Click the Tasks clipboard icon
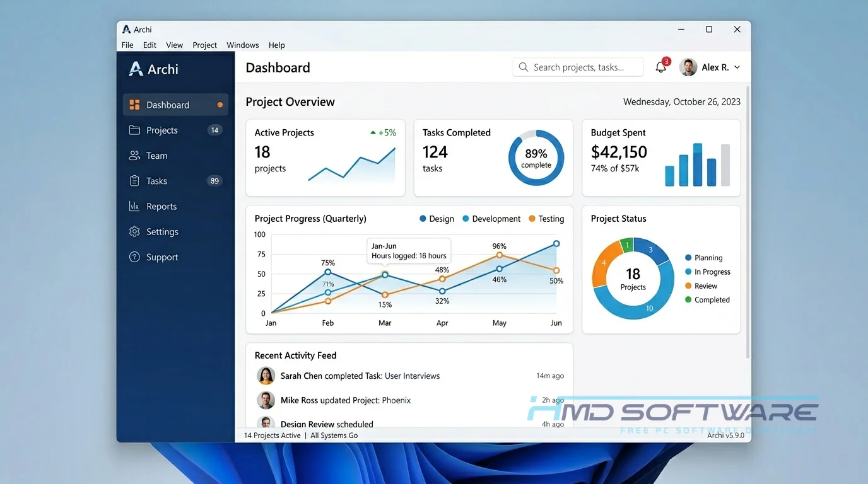Viewport: 868px width, 484px height. (134, 181)
